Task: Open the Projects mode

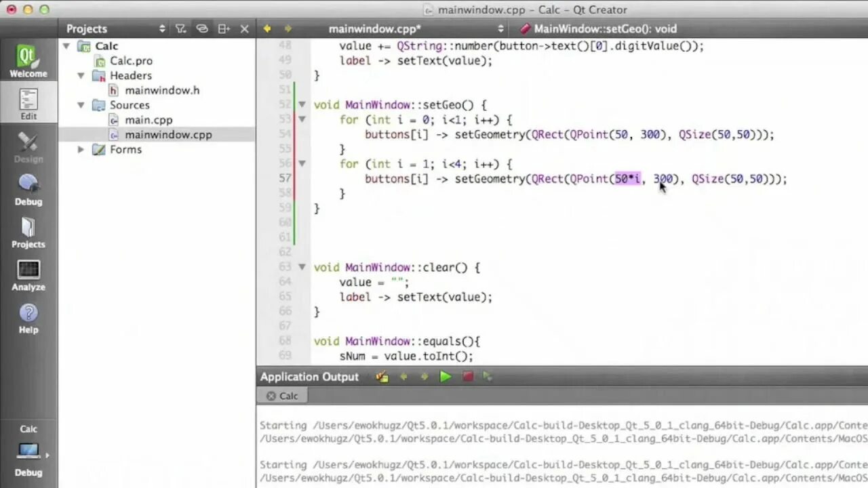Action: [28, 232]
